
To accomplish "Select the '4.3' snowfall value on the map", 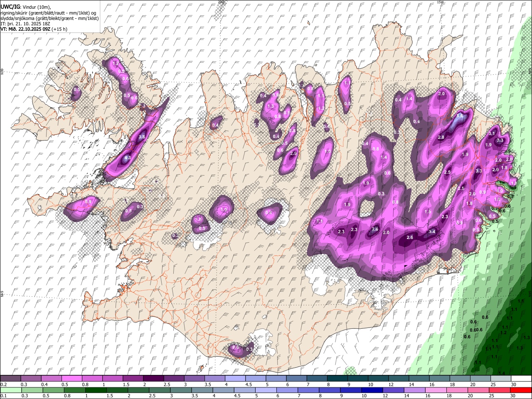I will click(127, 158).
